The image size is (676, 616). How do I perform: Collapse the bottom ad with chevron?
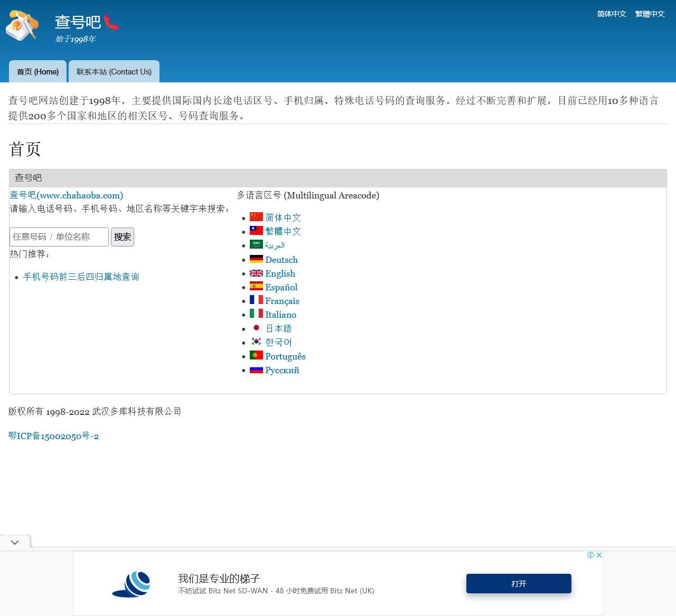coord(15,542)
